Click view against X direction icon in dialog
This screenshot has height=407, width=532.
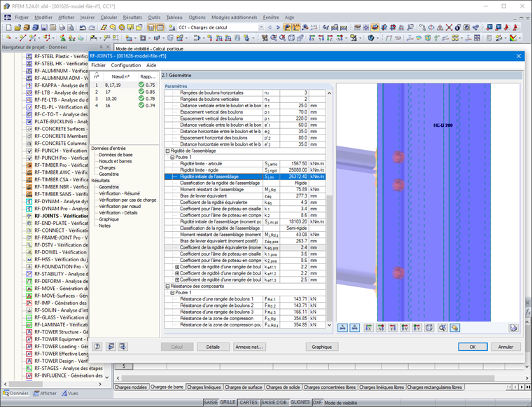[x=381, y=328]
